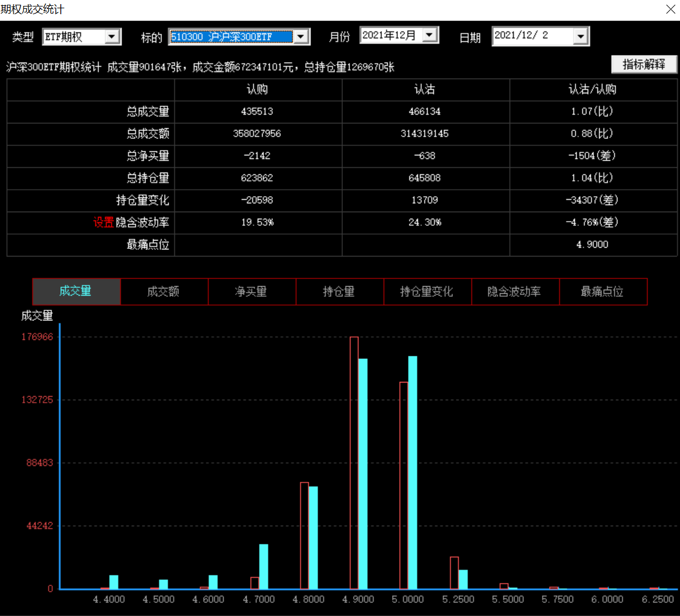Click the cyan put bar at 5.0000 strike

click(413, 473)
